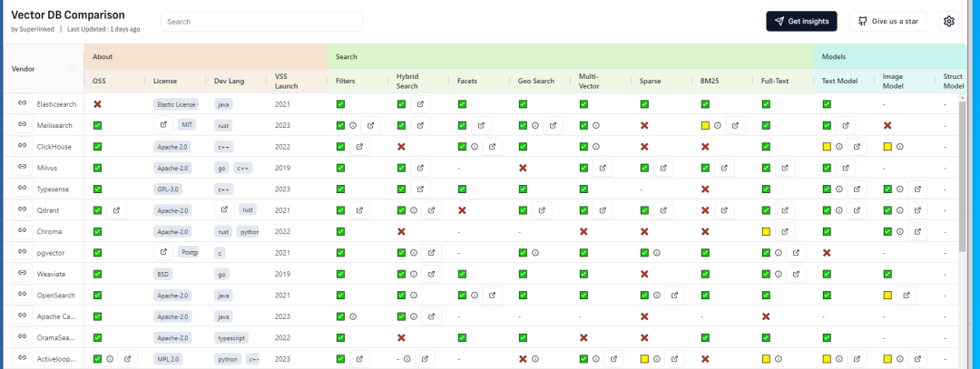Screen dimensions: 980x369
Task: Show Activeloop OSS info icon
Action: click(110, 358)
